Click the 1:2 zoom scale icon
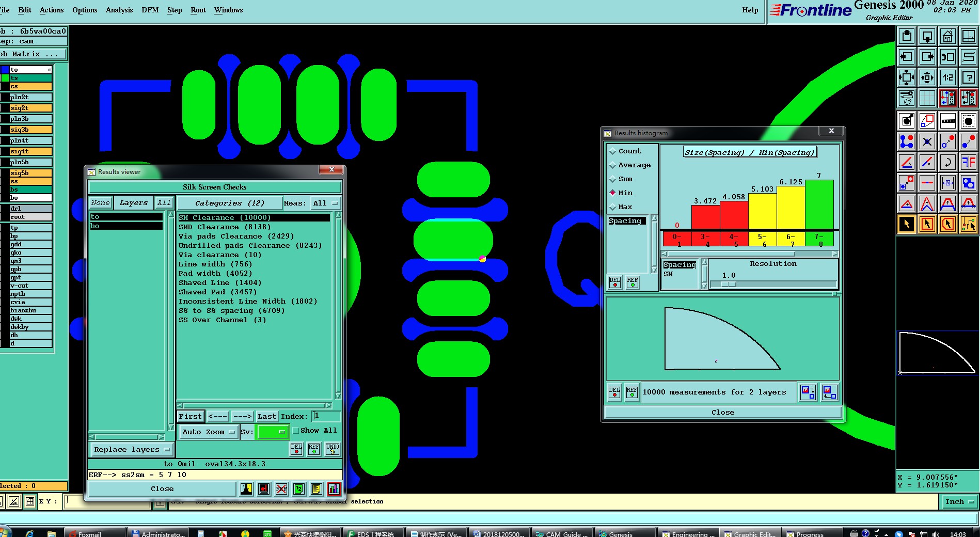This screenshot has height=537, width=980. pos(947,77)
